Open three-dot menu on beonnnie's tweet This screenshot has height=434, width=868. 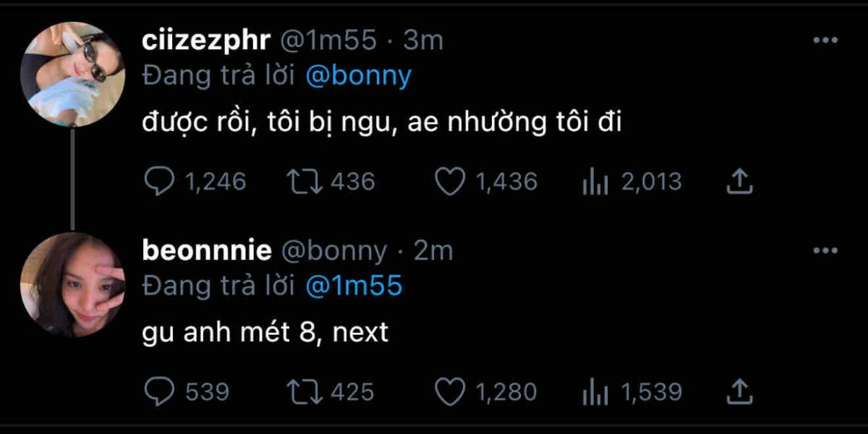[x=825, y=251]
